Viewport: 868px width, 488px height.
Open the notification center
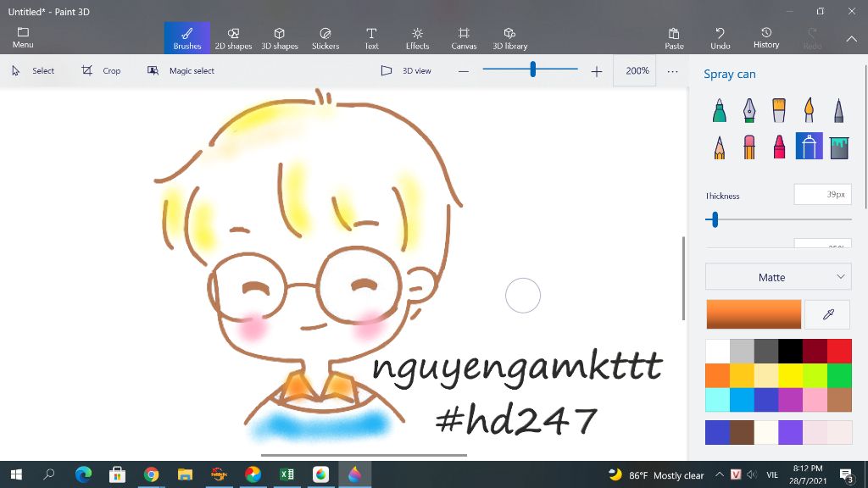pos(847,475)
